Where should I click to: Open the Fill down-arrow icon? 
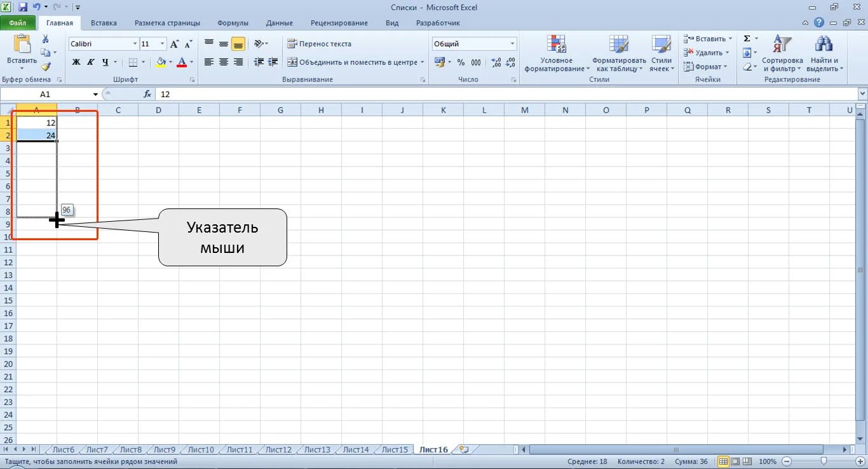747,53
